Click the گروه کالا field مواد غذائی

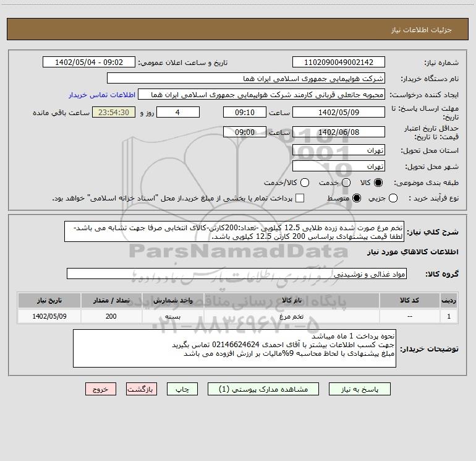[237, 274]
